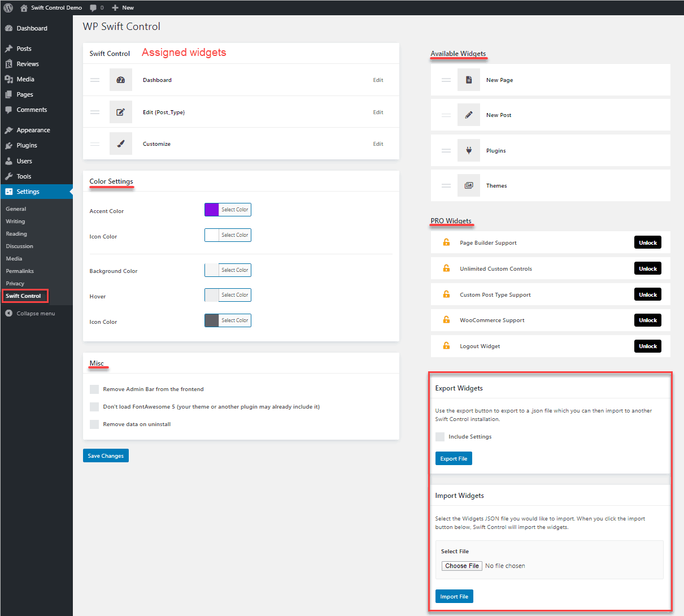The height and width of the screenshot is (616, 684).
Task: Edit the Customize widget
Action: coord(378,144)
